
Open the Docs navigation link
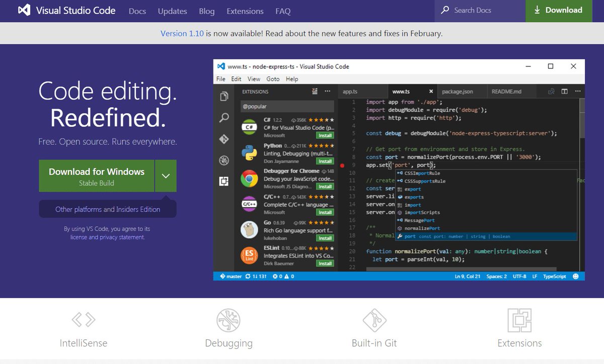(137, 11)
